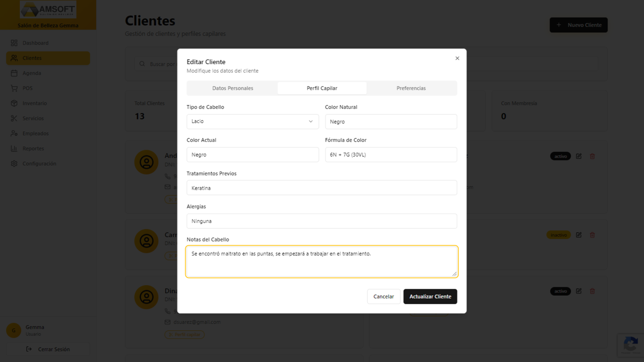Select the Servicios scissors icon

click(x=14, y=118)
